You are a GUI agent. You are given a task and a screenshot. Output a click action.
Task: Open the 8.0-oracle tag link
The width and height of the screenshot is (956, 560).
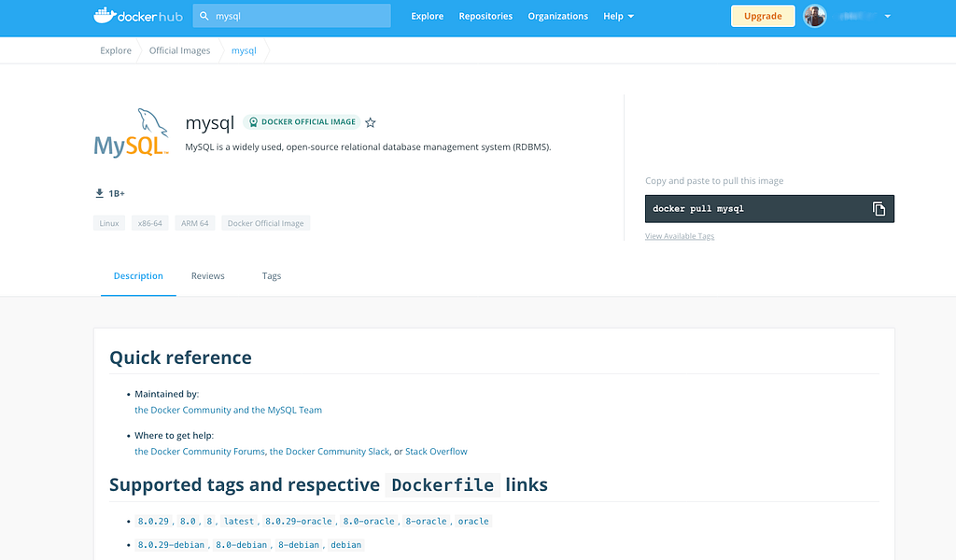click(369, 521)
